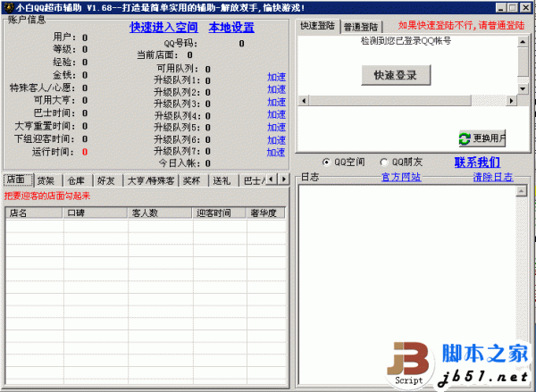The width and height of the screenshot is (536, 392).
Task: Select the QQ空间 radio button
Action: (x=326, y=162)
